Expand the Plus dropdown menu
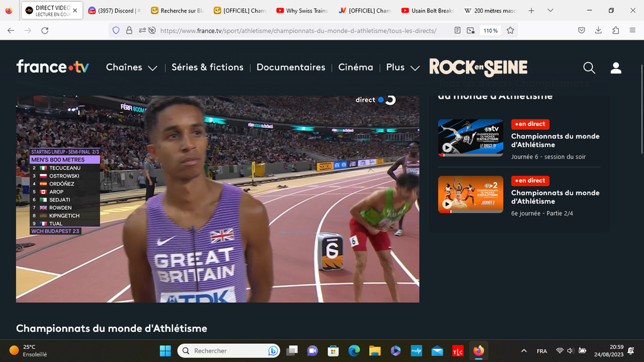 click(x=402, y=67)
